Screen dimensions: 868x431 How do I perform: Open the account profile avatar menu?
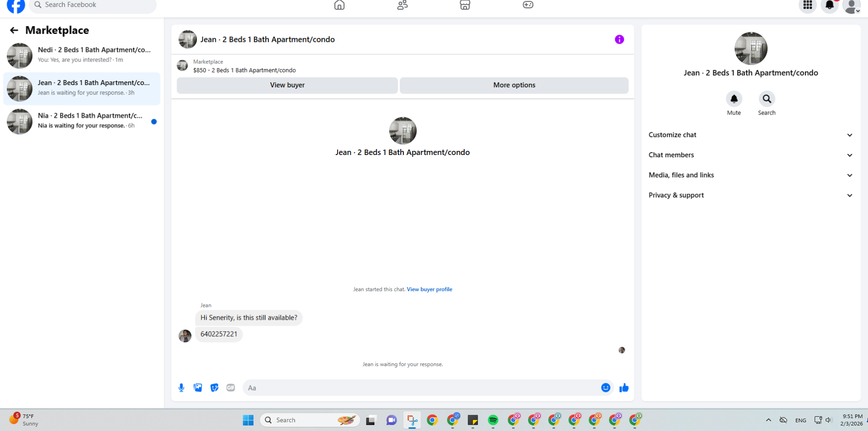pyautogui.click(x=851, y=6)
